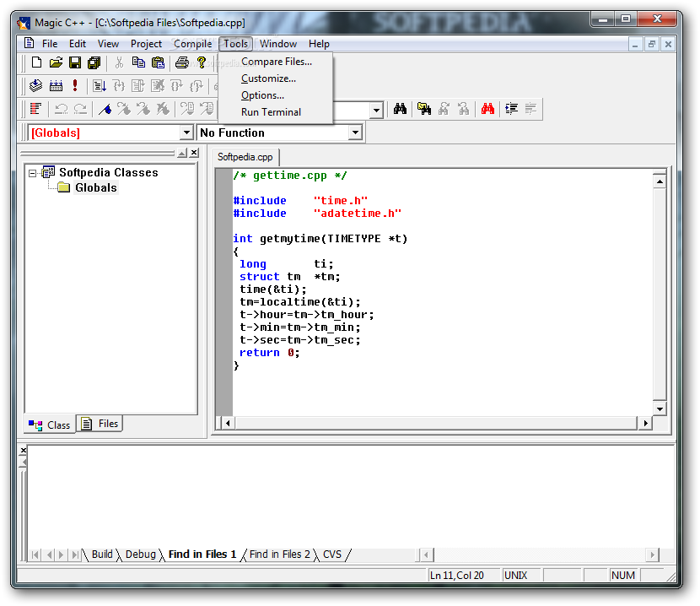Click the grayed binoculars icon with clockwise arrow

pos(444,109)
